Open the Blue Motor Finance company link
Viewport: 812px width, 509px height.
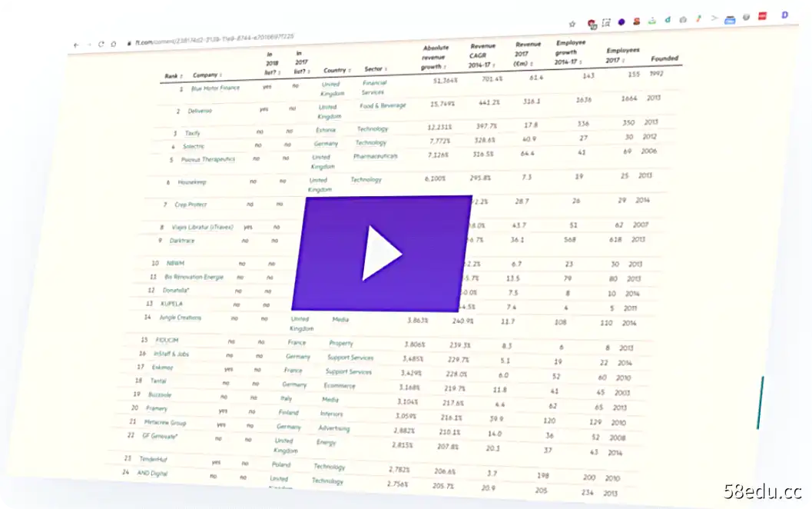(215, 88)
